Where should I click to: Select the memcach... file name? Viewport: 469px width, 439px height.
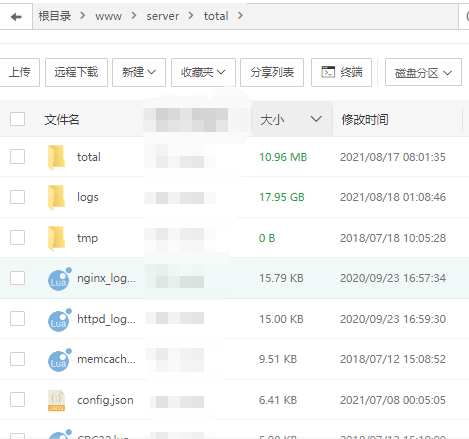pyautogui.click(x=106, y=359)
